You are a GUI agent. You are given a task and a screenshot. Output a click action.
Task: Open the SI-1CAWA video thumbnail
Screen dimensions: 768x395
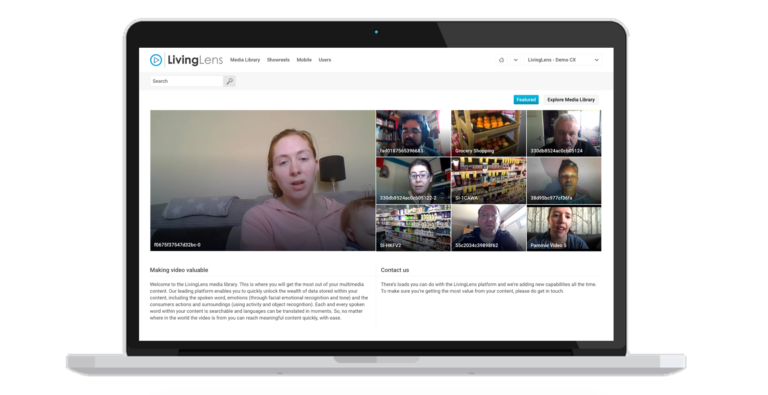(488, 180)
